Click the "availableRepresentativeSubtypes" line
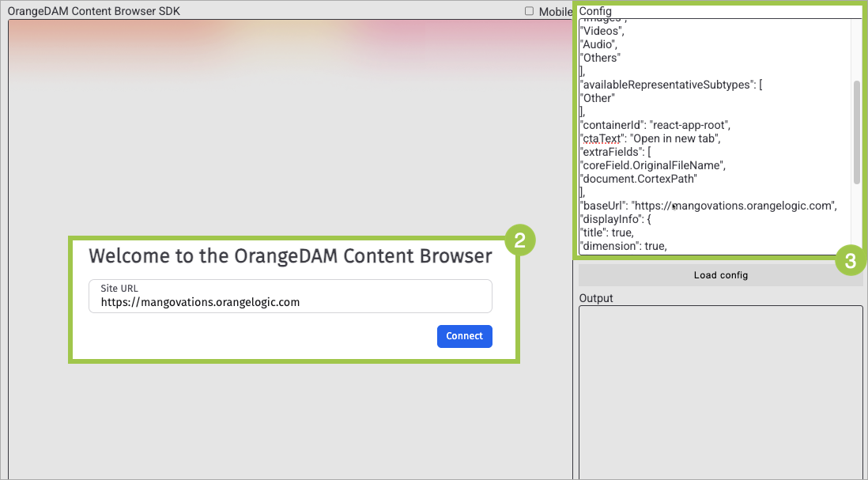This screenshot has width=868, height=480. (671, 85)
